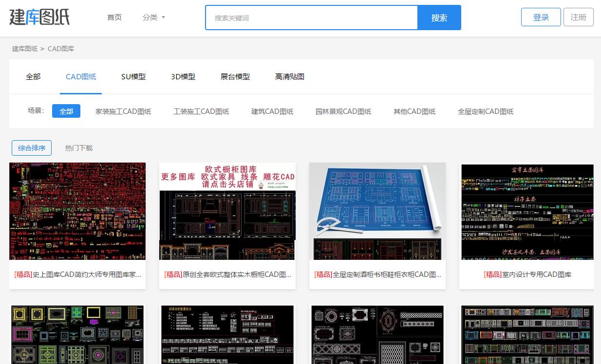
Task: Switch sorting to 热门下载
Action: click(78, 147)
